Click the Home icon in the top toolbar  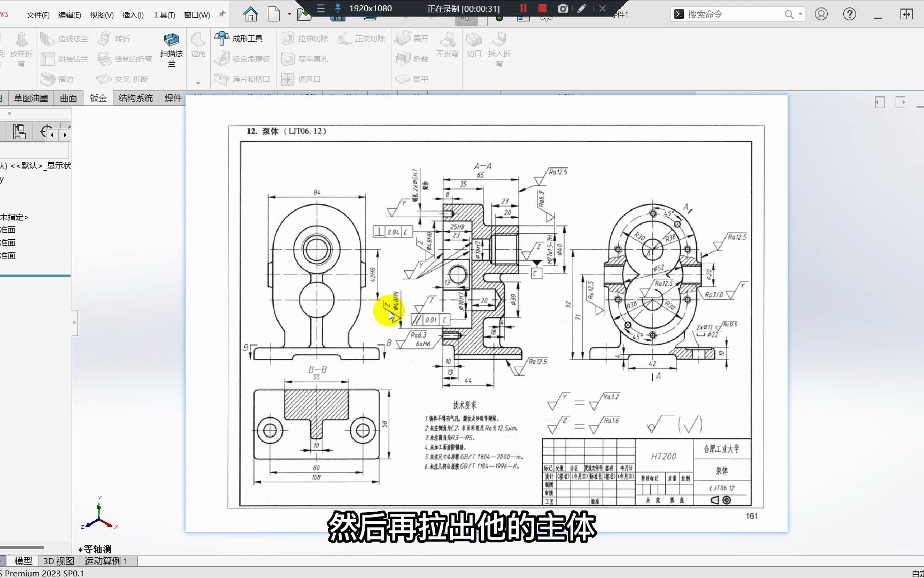tap(250, 14)
